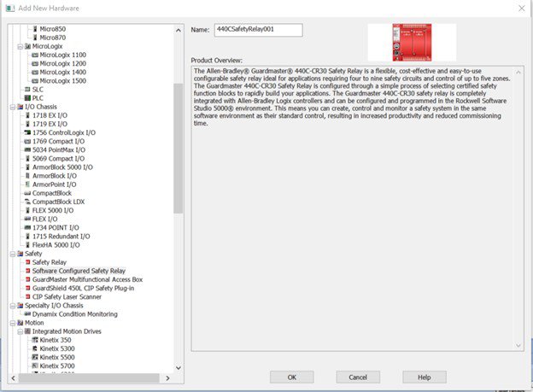Screen dimensions: 533x392
Task: Click the MicroLogix 1400 icon
Action: (35, 72)
